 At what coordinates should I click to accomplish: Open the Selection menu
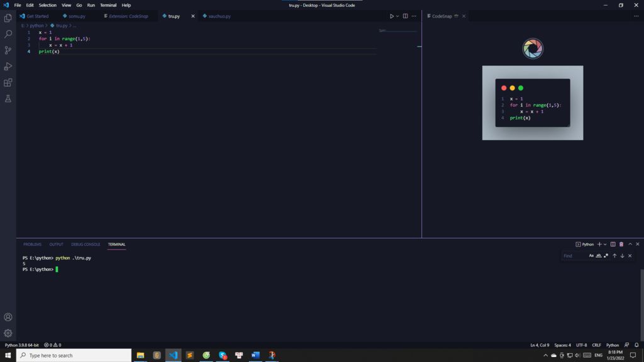48,5
